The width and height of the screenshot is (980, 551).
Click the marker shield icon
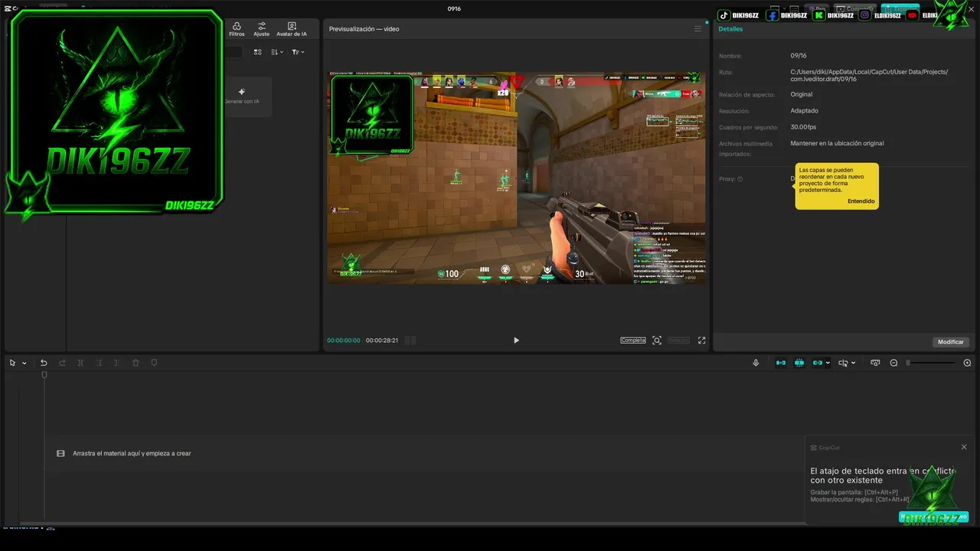pos(154,363)
